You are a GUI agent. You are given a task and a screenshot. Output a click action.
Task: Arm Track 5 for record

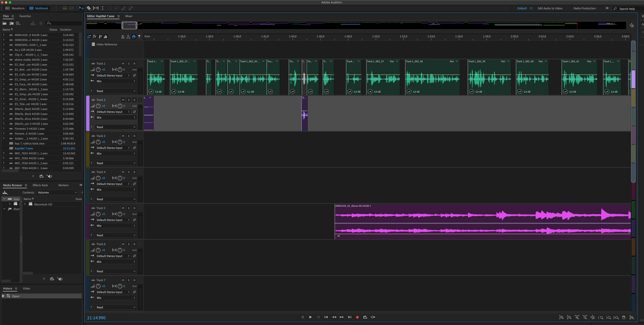tap(134, 208)
